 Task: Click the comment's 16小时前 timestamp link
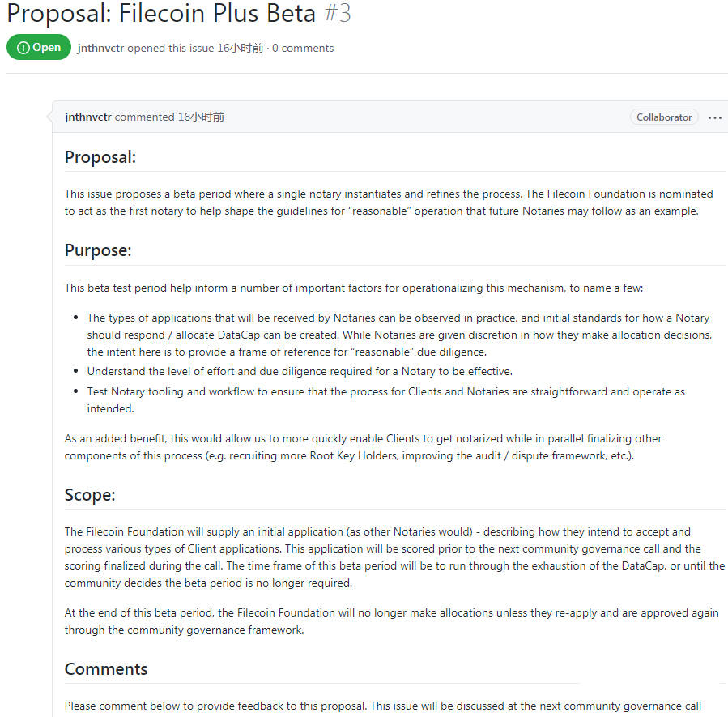point(201,117)
